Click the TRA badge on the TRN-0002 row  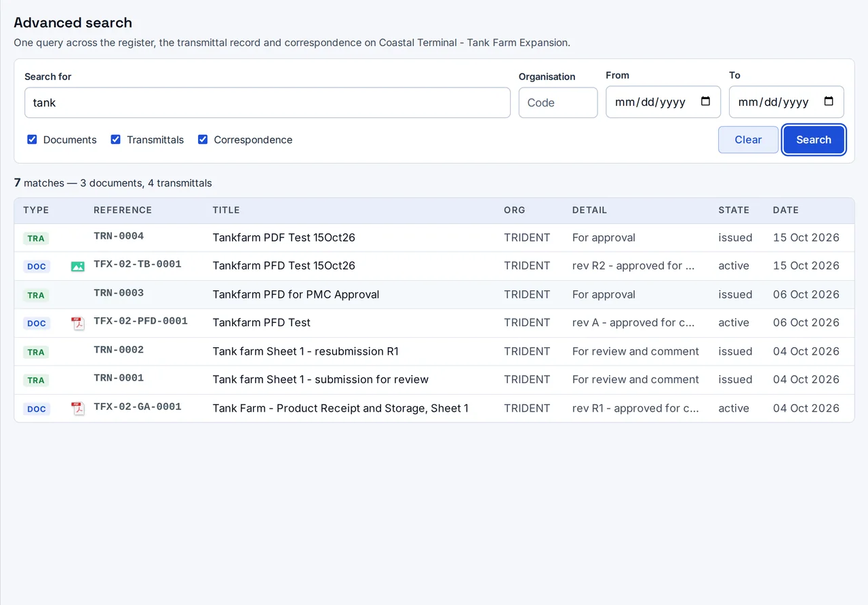coord(36,352)
